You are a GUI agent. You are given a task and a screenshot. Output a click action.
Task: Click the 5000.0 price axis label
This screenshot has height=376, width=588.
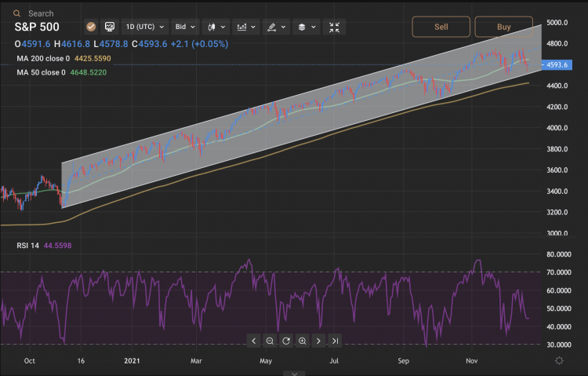(557, 23)
